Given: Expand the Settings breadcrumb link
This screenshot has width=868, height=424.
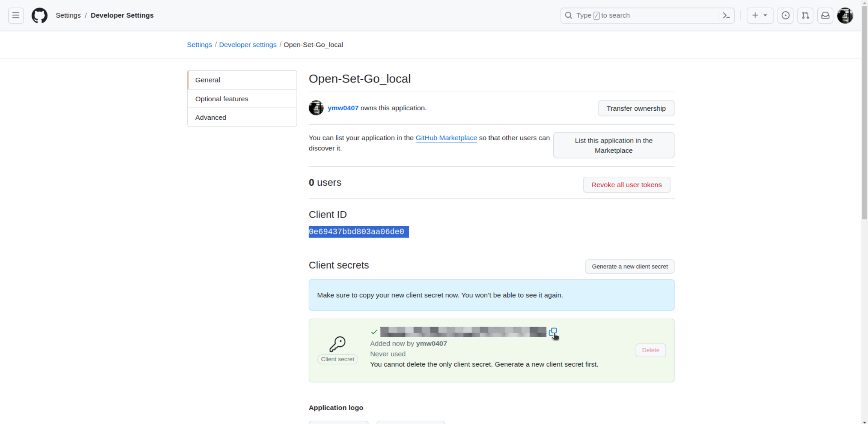Looking at the screenshot, I should pos(199,44).
